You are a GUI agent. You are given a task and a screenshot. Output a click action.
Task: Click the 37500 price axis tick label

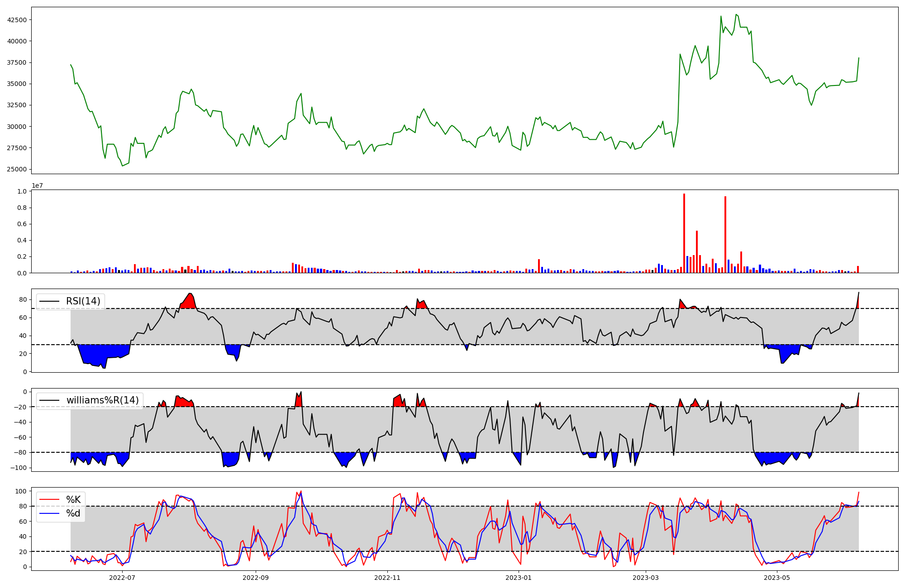tap(17, 62)
